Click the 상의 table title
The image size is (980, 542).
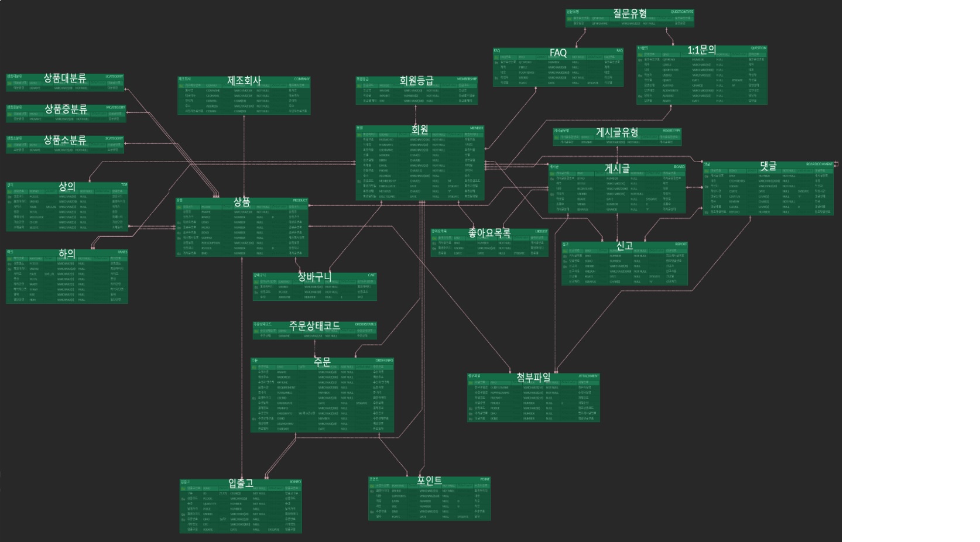click(x=67, y=186)
